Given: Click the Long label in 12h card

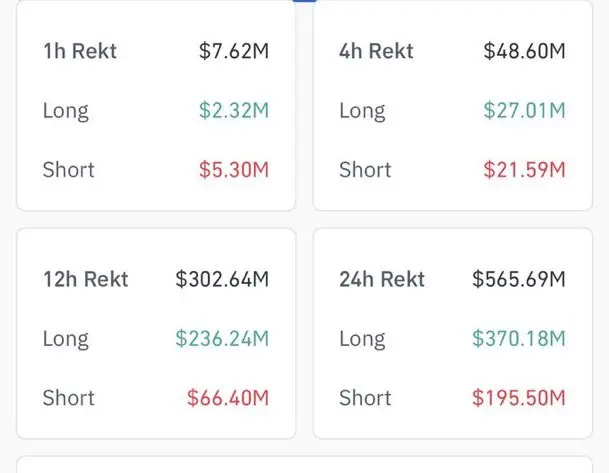Looking at the screenshot, I should (66, 338).
